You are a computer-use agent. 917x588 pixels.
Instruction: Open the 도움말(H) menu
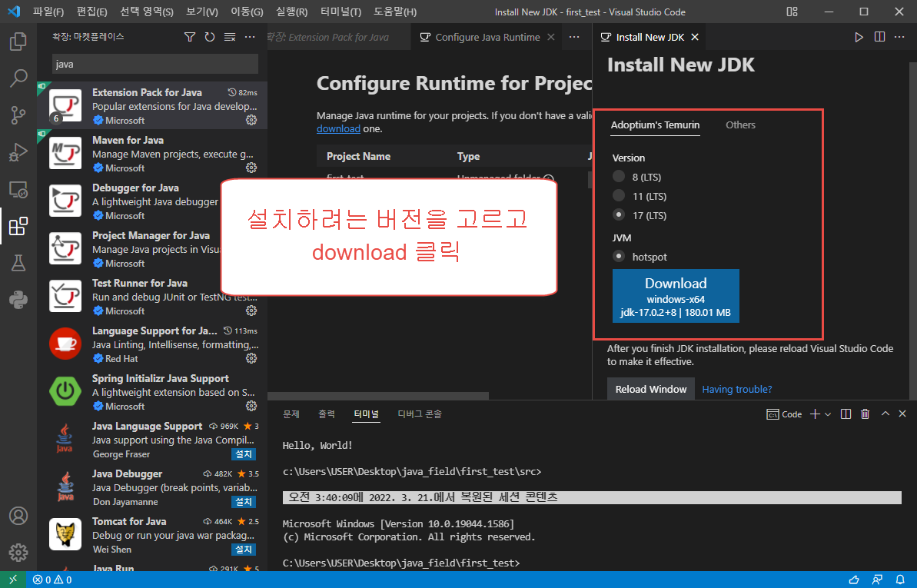pyautogui.click(x=395, y=12)
